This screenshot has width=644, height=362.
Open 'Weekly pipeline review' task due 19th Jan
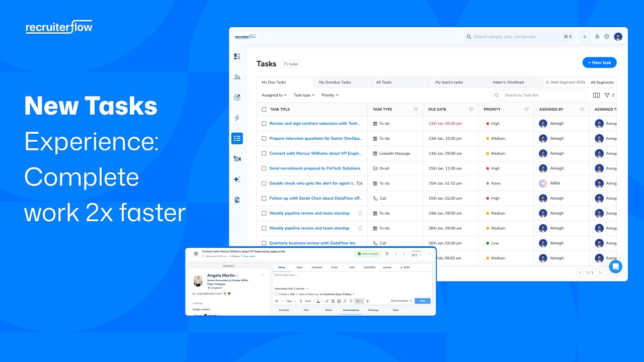(309, 213)
